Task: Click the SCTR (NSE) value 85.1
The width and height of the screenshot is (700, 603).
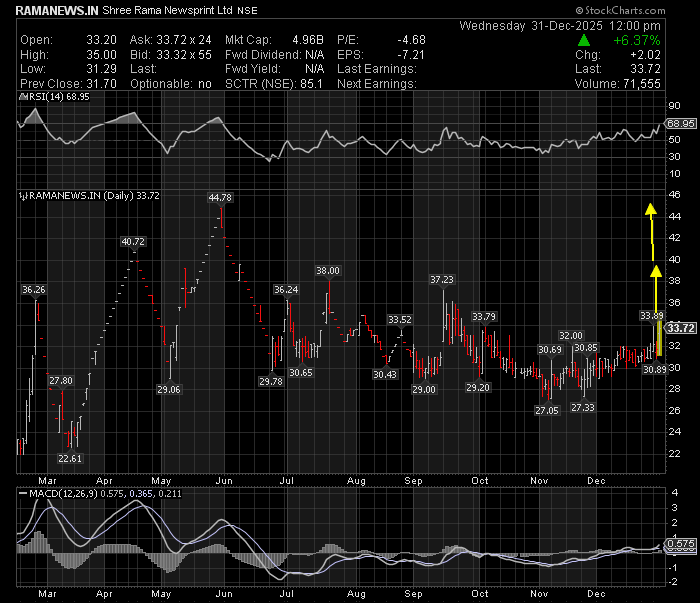Action: (x=311, y=84)
